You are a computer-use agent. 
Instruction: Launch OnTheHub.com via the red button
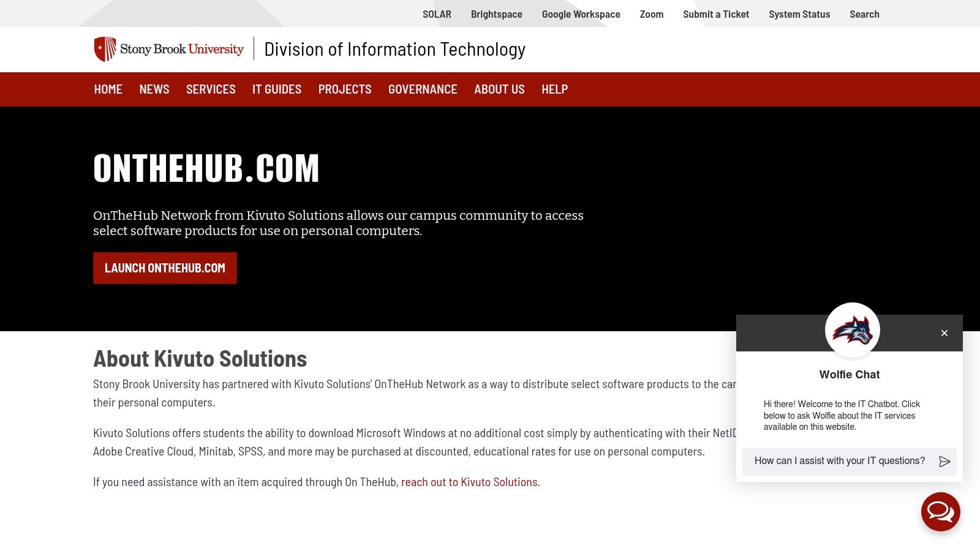click(165, 268)
